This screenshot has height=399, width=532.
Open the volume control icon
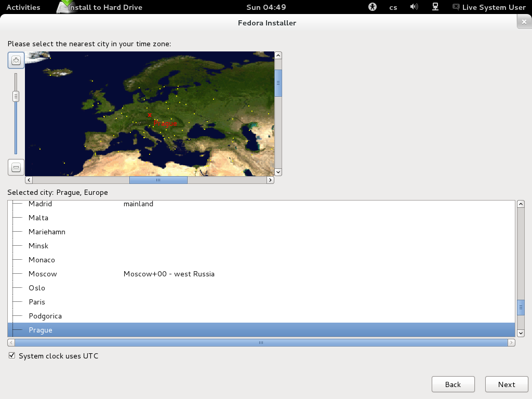click(414, 7)
